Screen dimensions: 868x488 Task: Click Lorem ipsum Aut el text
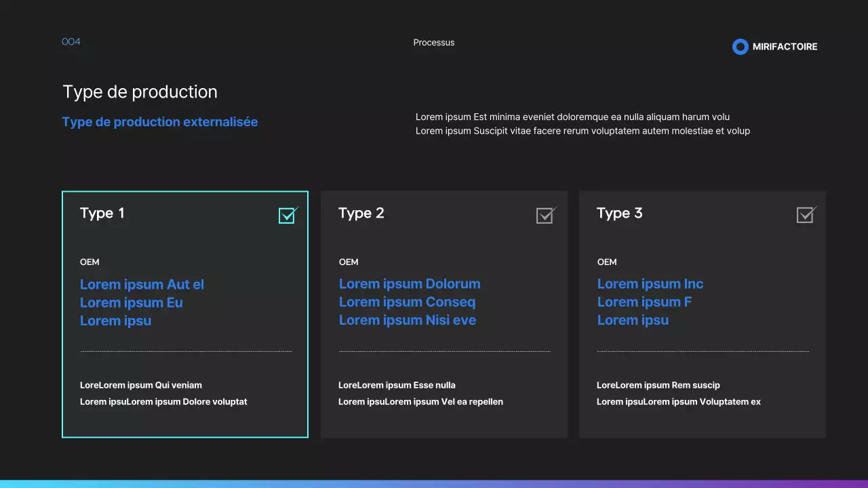142,285
